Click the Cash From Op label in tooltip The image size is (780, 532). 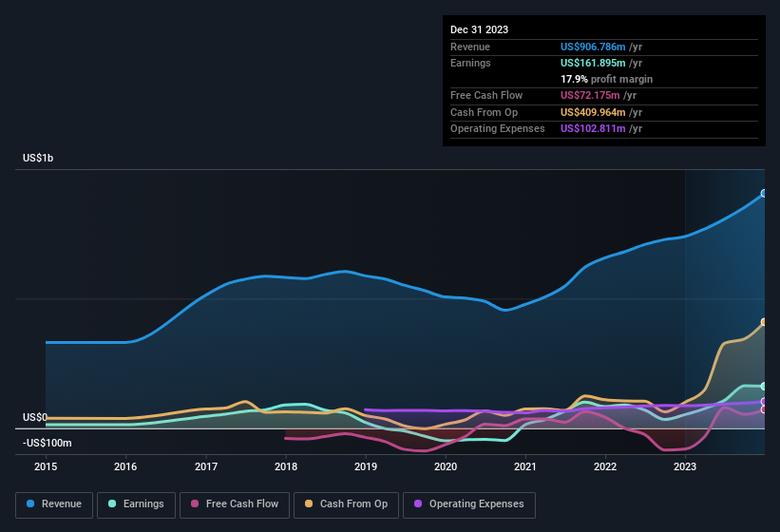coord(484,112)
